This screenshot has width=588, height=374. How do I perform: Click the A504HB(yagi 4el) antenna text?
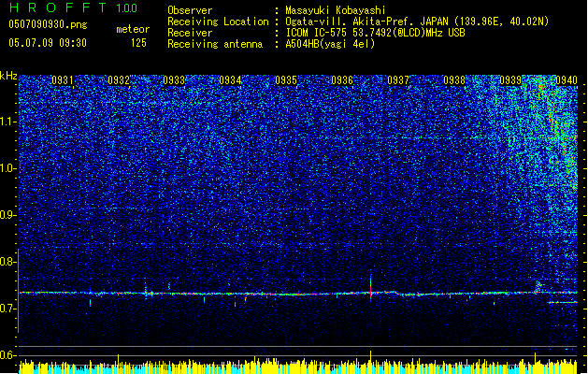click(330, 44)
